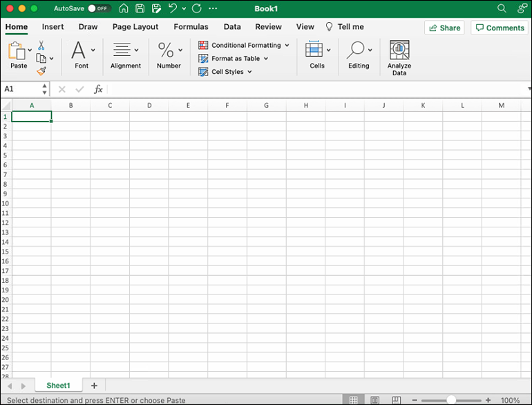This screenshot has width=532, height=405.
Task: Click the share-with-people icon at top right
Action: coord(522,8)
